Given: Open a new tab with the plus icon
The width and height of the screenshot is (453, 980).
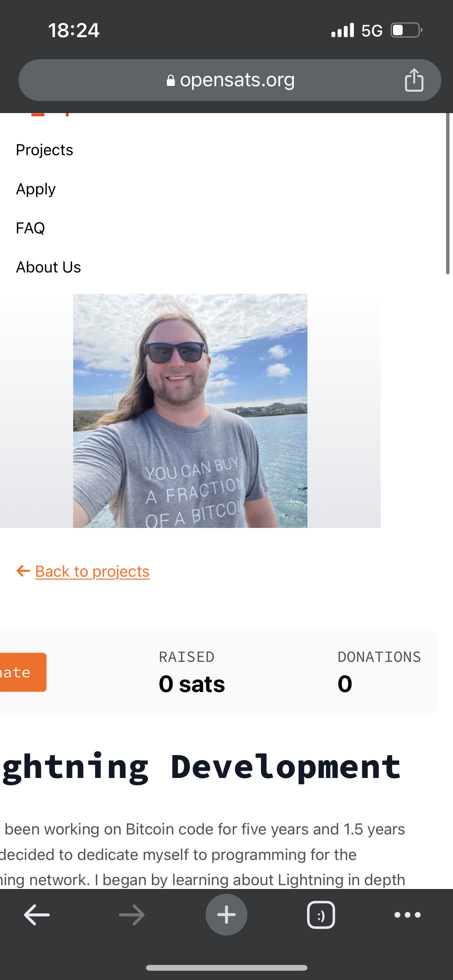Looking at the screenshot, I should pos(226,914).
